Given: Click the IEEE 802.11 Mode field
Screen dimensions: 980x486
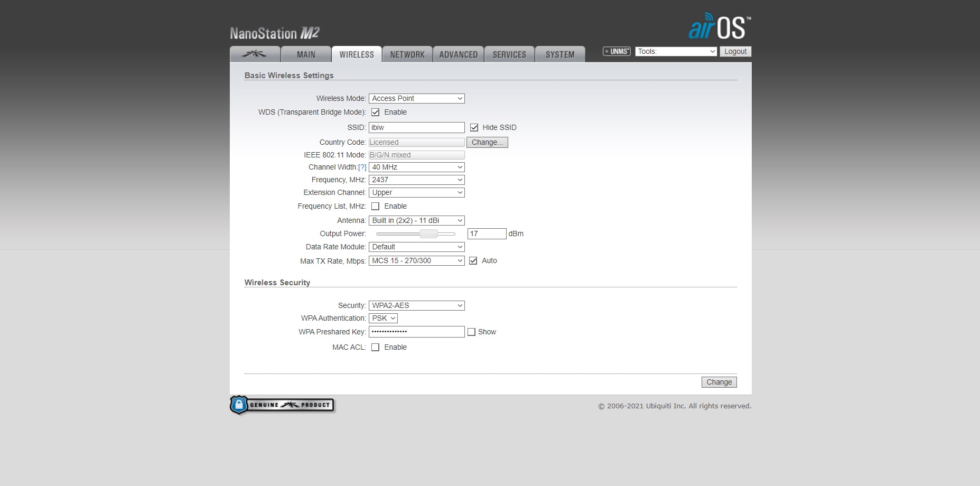Looking at the screenshot, I should point(417,155).
